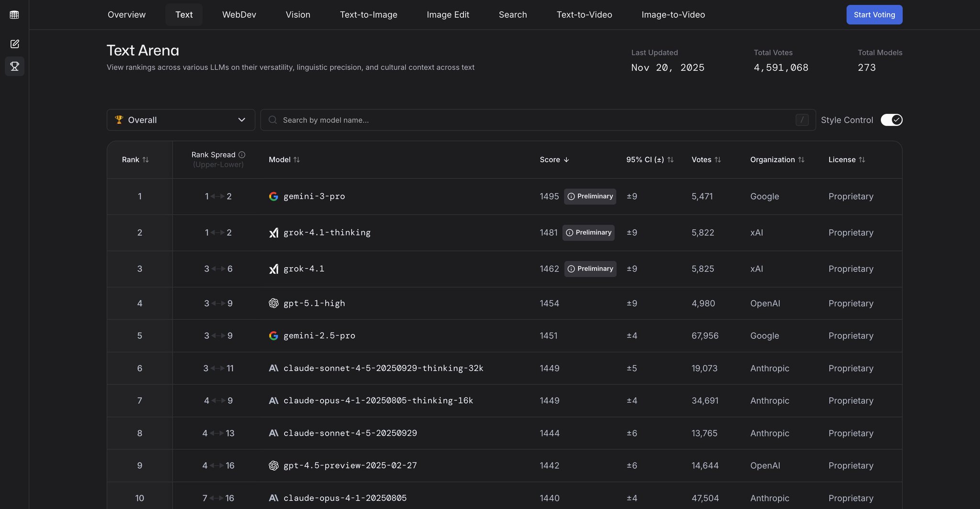Go to the Vision tab

298,15
